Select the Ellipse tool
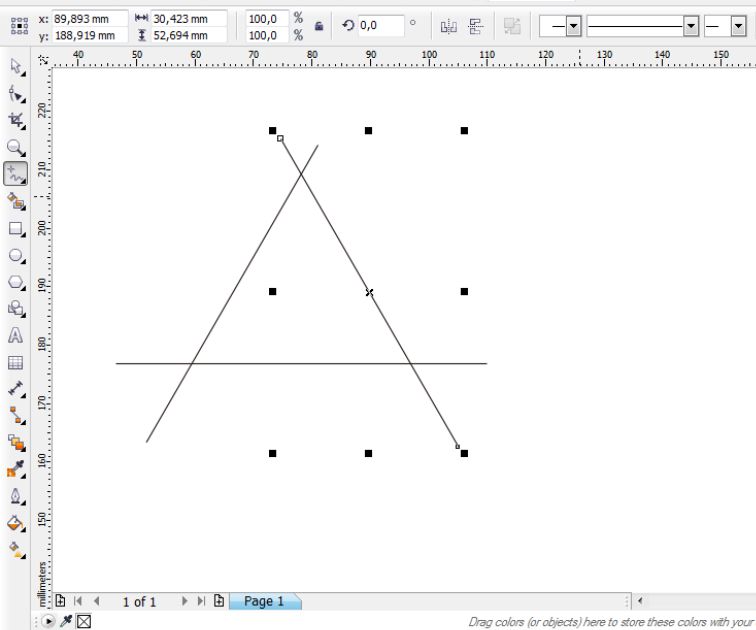Viewport: 756px width, 630px height. 16,255
